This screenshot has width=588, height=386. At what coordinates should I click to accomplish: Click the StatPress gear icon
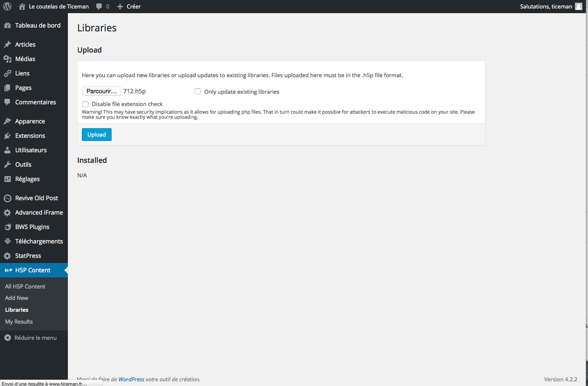[7, 256]
